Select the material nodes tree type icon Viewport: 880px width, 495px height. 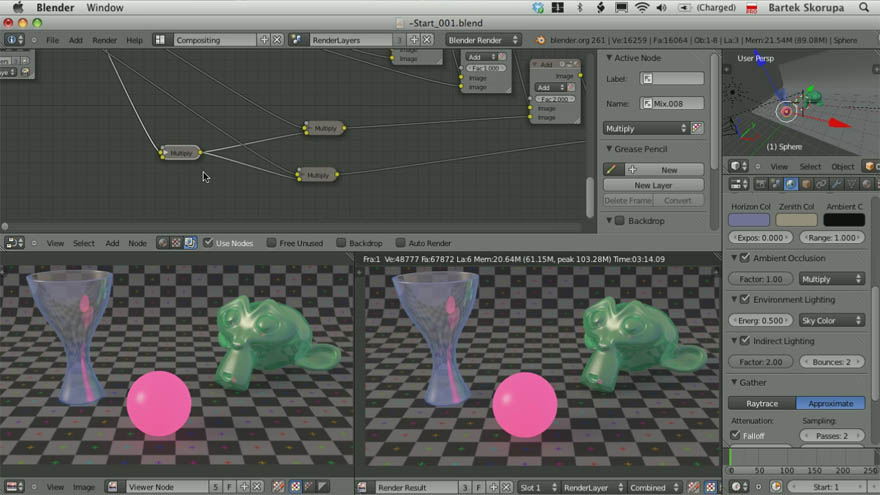click(163, 243)
